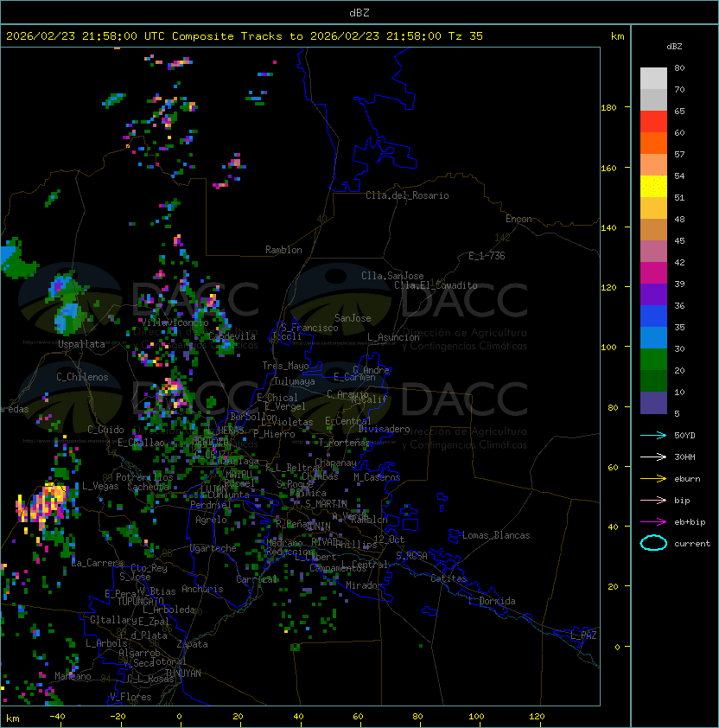Click the 'La_Carrera' map label
Screen dimensions: 719x728
[x=98, y=563]
